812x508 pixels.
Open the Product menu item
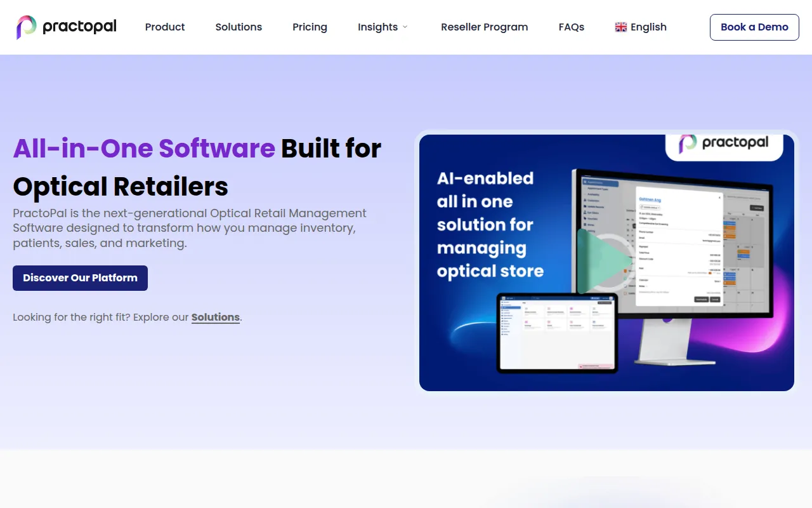[165, 27]
